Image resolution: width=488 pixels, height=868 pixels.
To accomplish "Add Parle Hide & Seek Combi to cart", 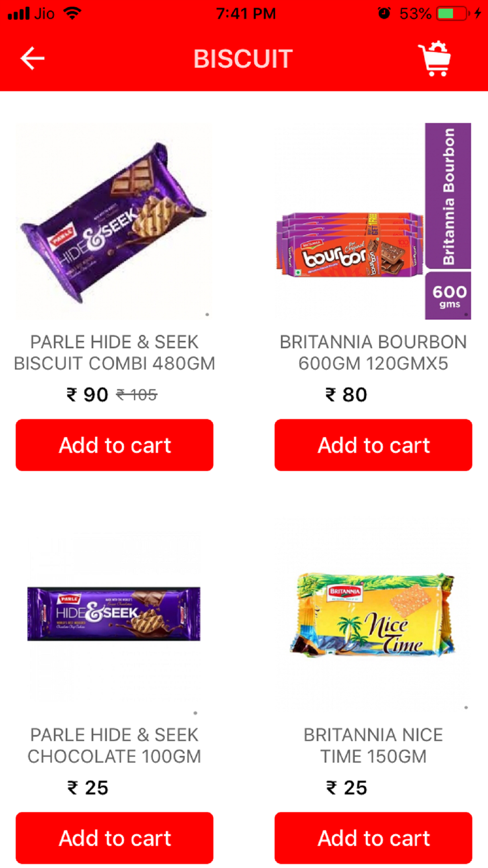I will [x=115, y=445].
